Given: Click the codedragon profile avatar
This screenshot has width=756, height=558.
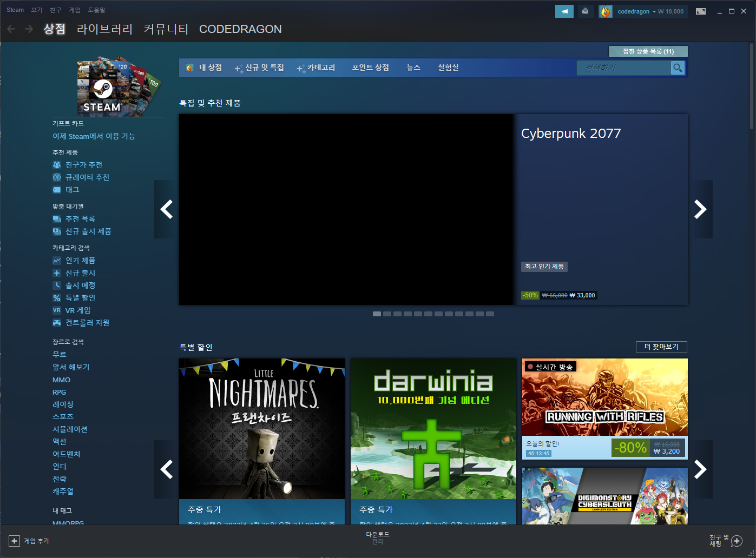Looking at the screenshot, I should point(605,11).
